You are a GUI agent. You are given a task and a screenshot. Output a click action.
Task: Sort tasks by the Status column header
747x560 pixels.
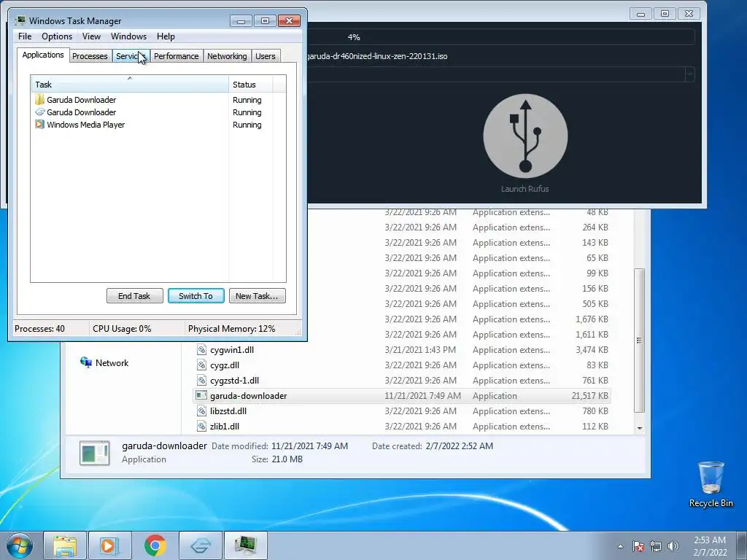point(251,85)
